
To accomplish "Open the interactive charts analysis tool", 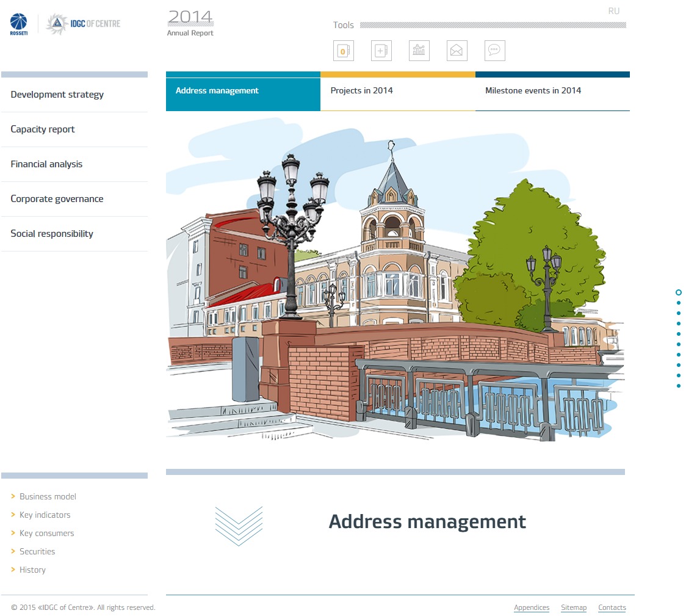I will (x=419, y=51).
